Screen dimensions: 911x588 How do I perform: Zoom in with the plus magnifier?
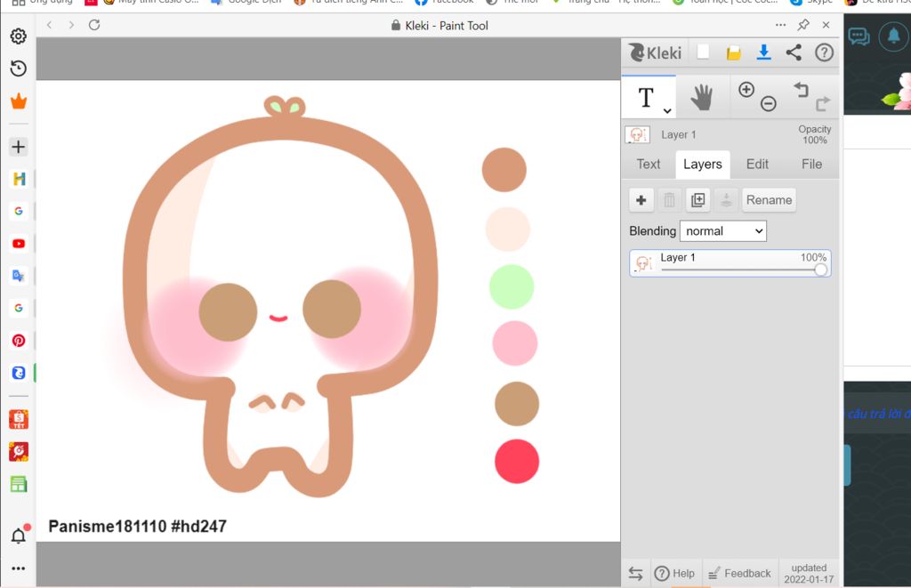point(746,90)
